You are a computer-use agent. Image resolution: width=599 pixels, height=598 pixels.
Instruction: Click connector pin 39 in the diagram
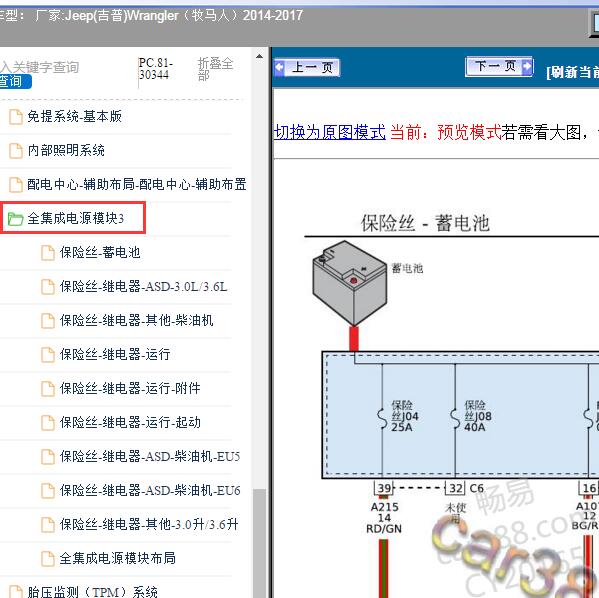click(x=384, y=488)
